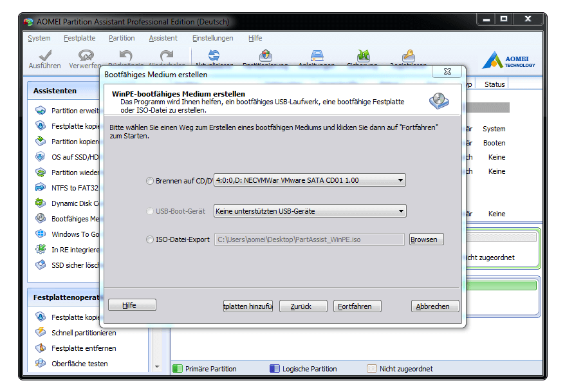Click the 'Oberfläche testen' label
This screenshot has height=392, width=565.
[80, 364]
